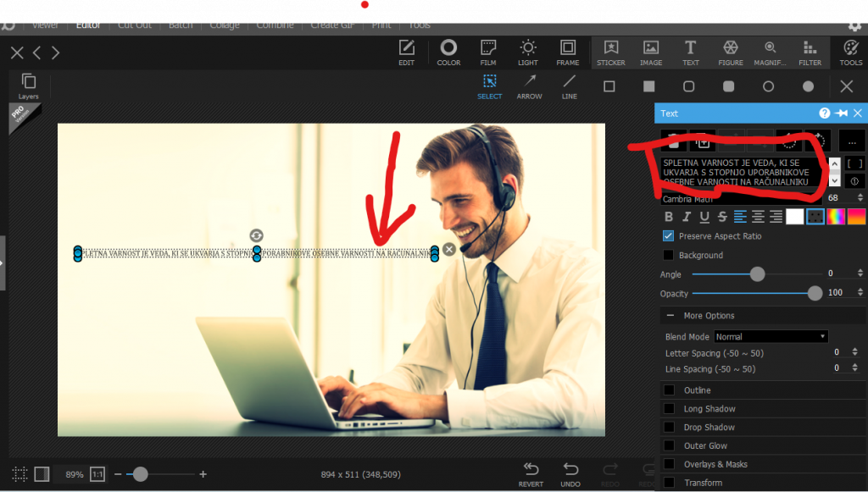Uncheck Preserve Aspect Ratio

click(x=668, y=236)
